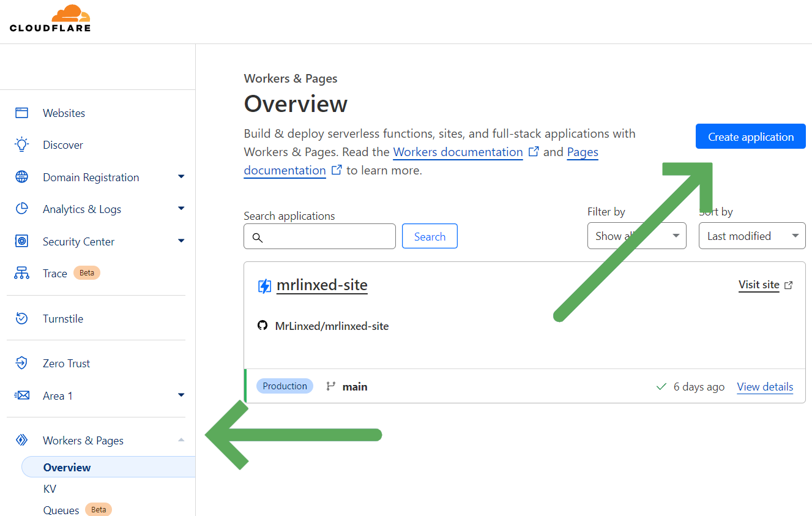Expand the Area 1 section

tap(181, 395)
